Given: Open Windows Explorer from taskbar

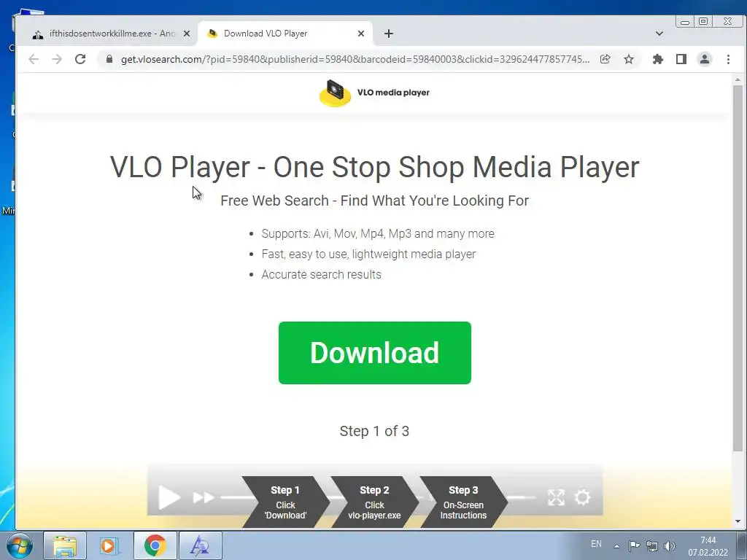Looking at the screenshot, I should pyautogui.click(x=65, y=545).
